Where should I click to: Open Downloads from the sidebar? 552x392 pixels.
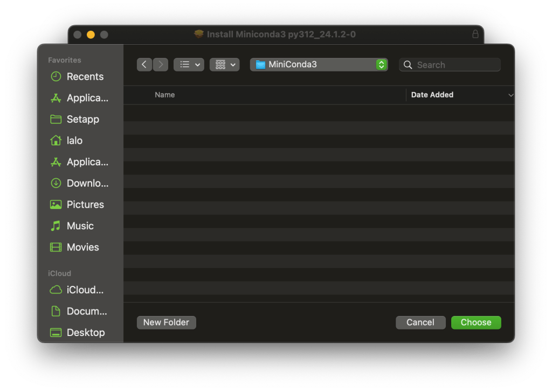click(x=87, y=183)
